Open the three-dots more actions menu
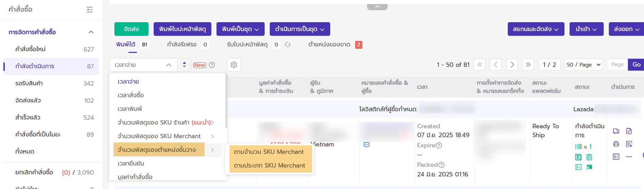 [x=629, y=157]
